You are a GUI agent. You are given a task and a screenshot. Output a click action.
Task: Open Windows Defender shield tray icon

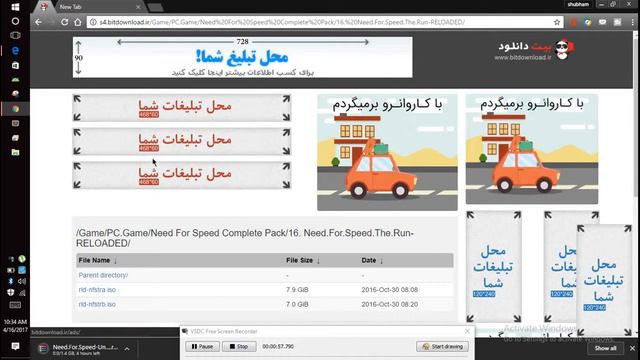click(x=11, y=293)
